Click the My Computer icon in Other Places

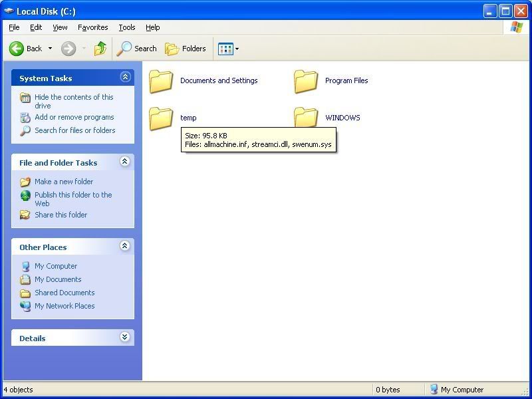(25, 267)
